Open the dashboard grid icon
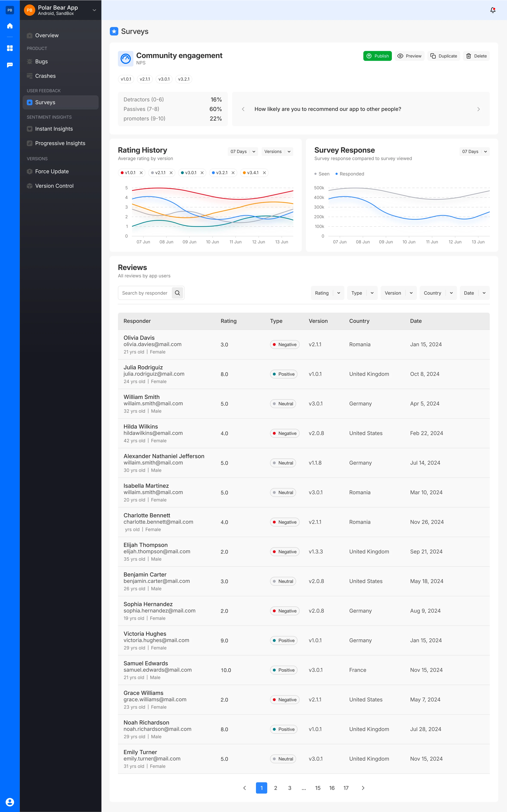 tap(10, 48)
